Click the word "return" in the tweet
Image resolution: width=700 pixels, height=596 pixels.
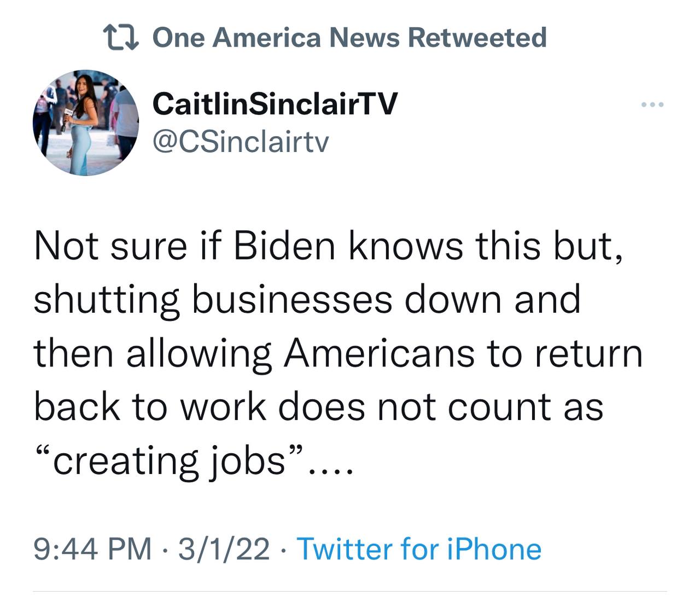(588, 353)
